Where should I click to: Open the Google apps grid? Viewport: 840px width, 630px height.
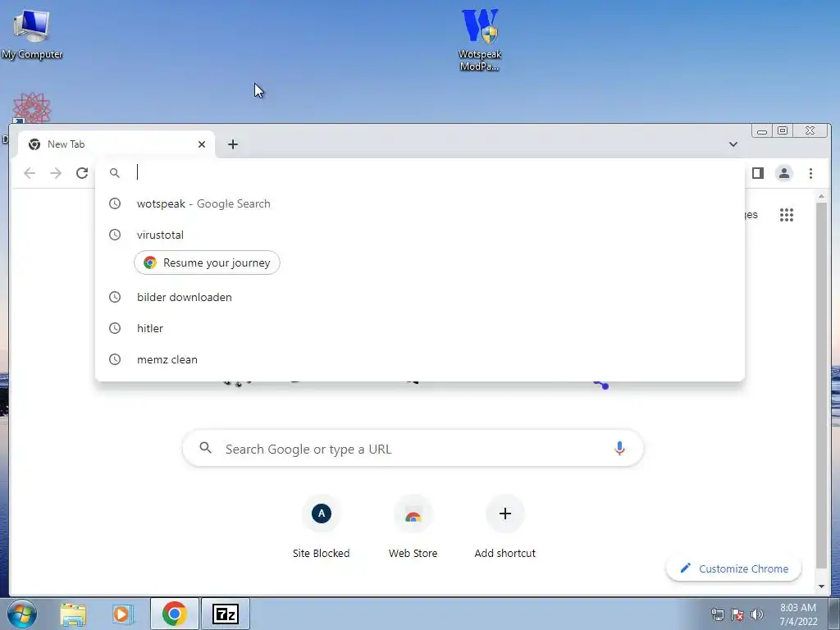787,215
